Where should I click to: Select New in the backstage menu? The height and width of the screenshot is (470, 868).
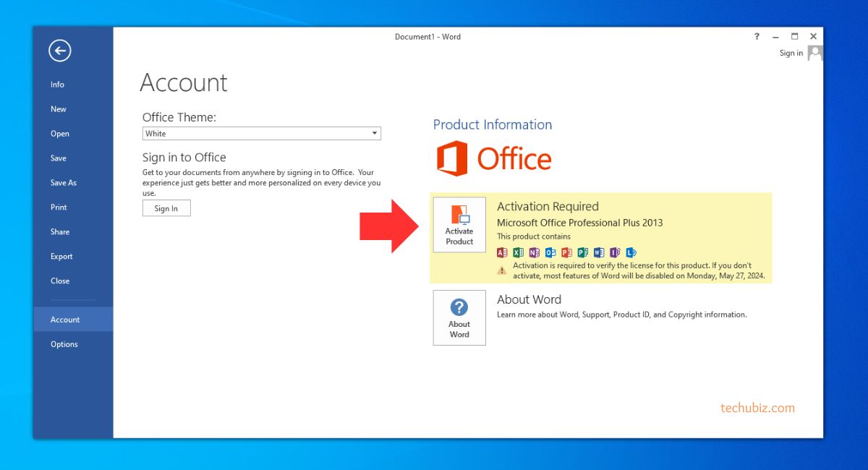click(74, 109)
